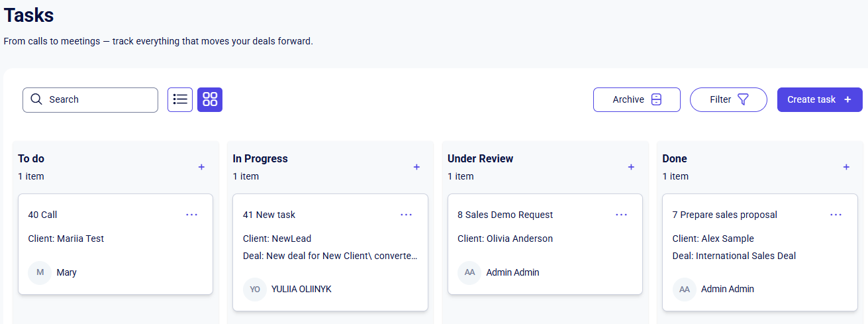This screenshot has width=868, height=324.
Task: Open ellipsis menu on Prepare sales proposal
Action: point(836,215)
